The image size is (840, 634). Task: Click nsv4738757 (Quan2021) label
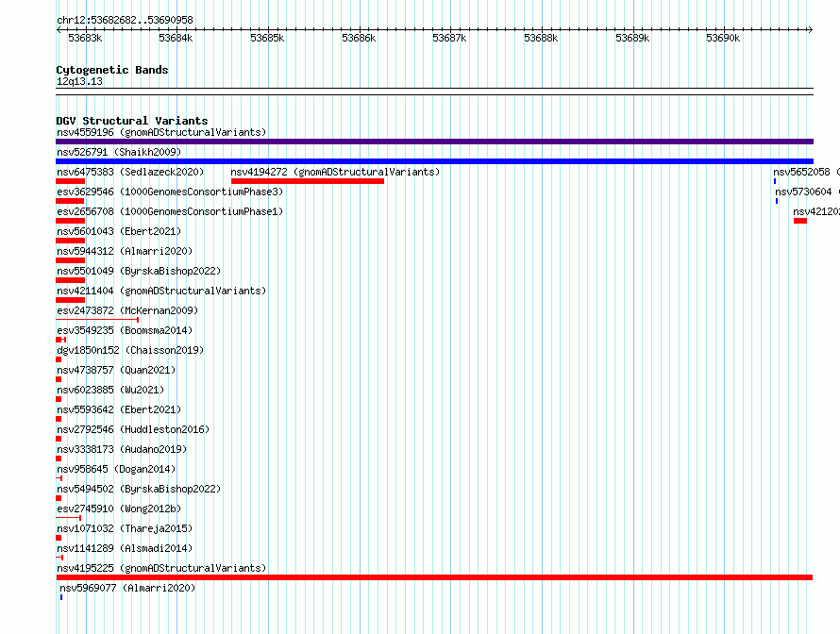[116, 370]
